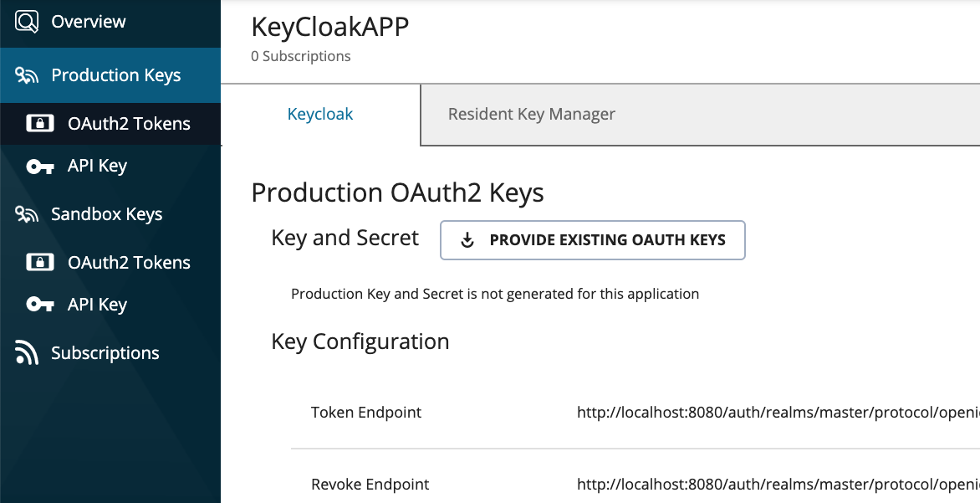This screenshot has height=503, width=980.
Task: Click PROVIDE EXISTING OAUTH KEYS button
Action: [x=593, y=239]
